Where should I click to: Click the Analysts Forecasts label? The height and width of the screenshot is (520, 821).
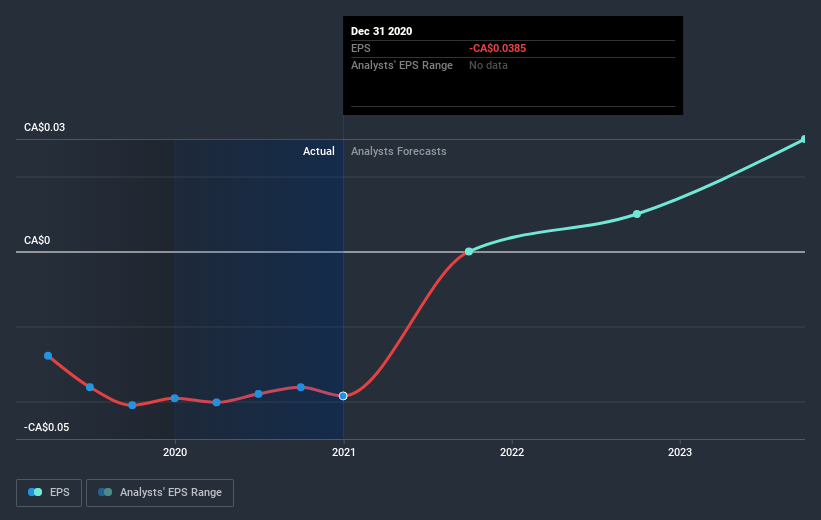(398, 151)
